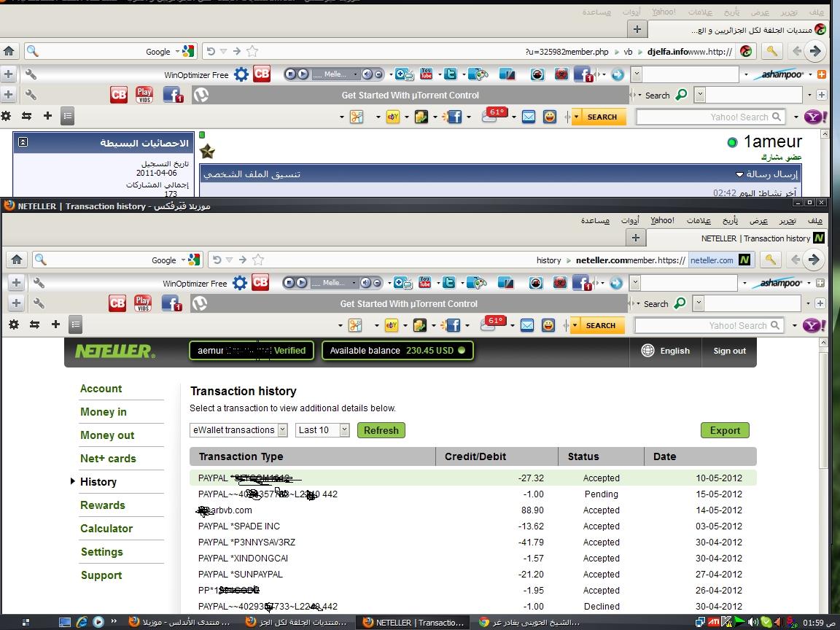840x630 pixels.
Task: Click the play button of the toolbar media player, Neteller window
Action: (x=302, y=282)
